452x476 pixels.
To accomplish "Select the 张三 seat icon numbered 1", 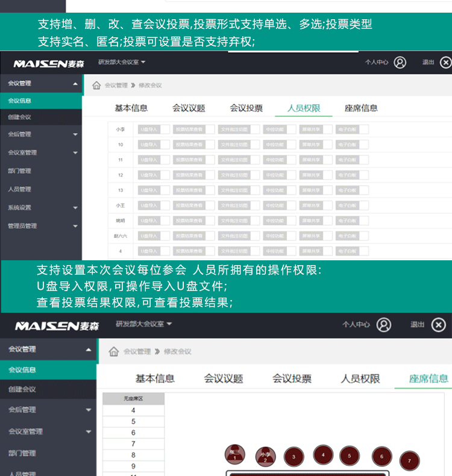I will pos(235,455).
